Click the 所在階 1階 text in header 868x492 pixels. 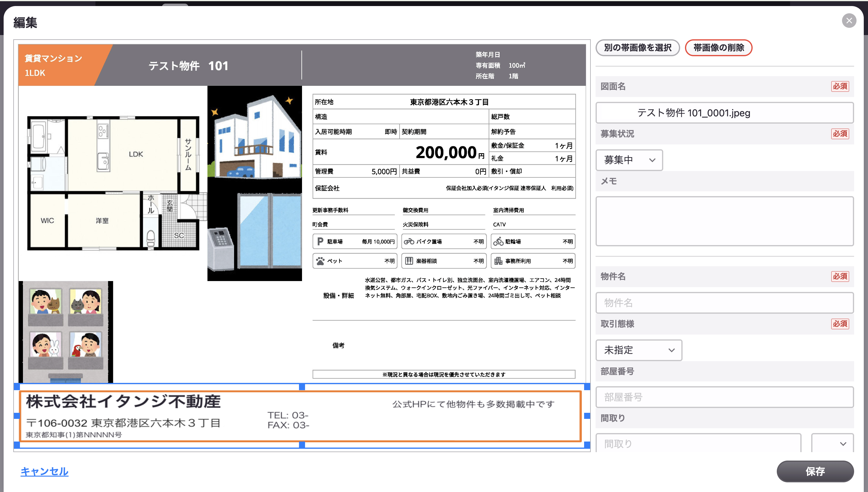coord(497,76)
